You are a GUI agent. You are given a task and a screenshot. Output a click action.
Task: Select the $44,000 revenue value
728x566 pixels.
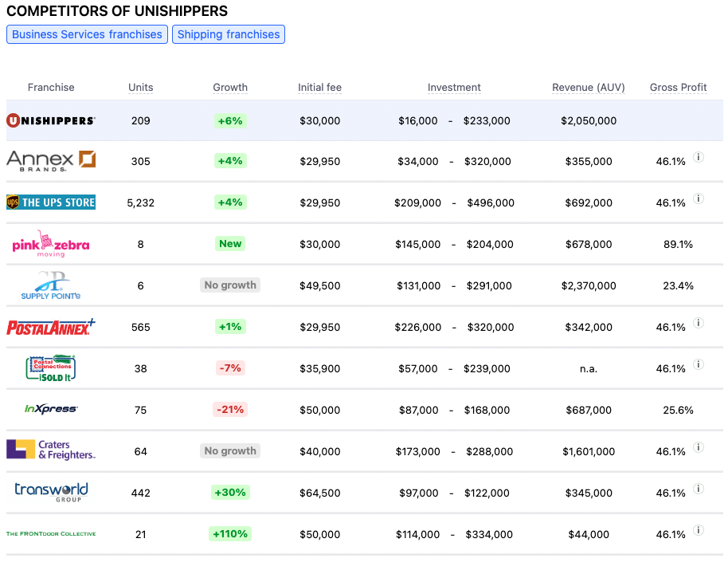(x=589, y=534)
